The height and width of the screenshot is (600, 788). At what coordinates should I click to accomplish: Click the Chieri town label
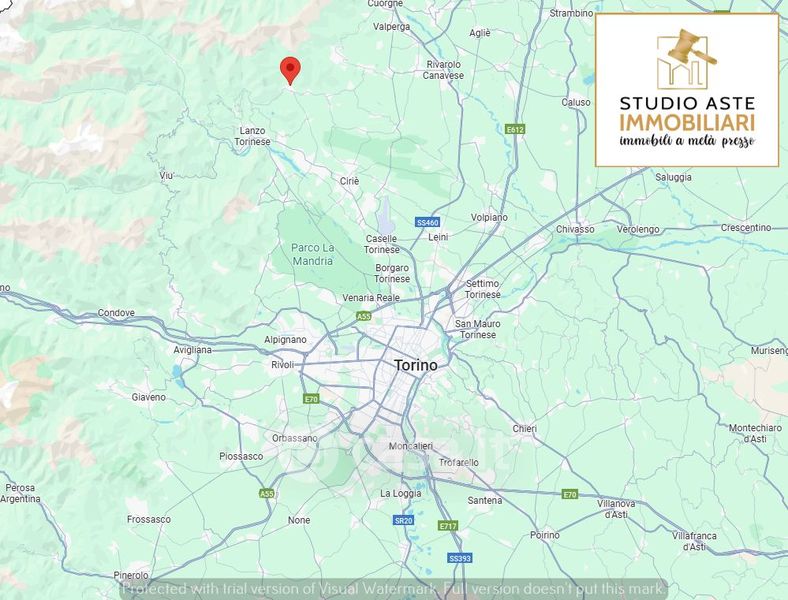(525, 429)
